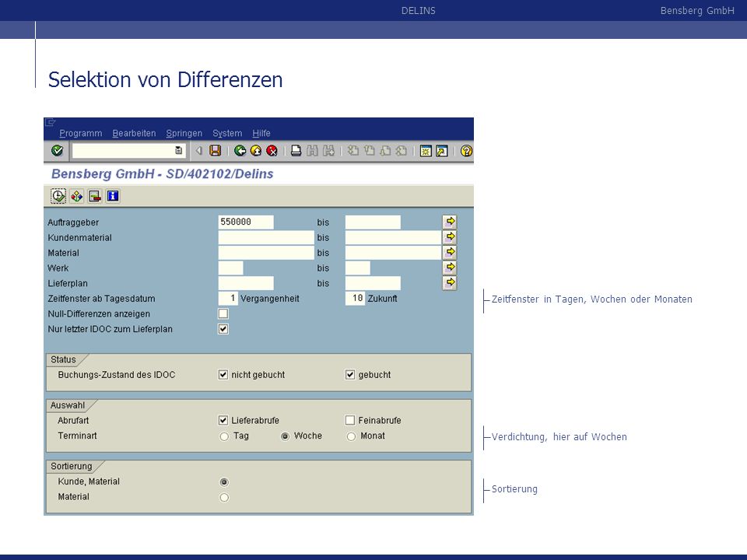747x560 pixels.
Task: Click the 'Bensberg GmbH - SD/402102/Delins' title text
Action: coord(163,173)
